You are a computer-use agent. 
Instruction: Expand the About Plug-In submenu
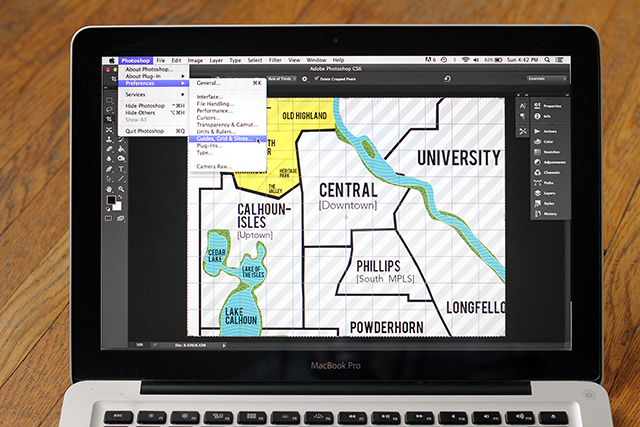(153, 76)
